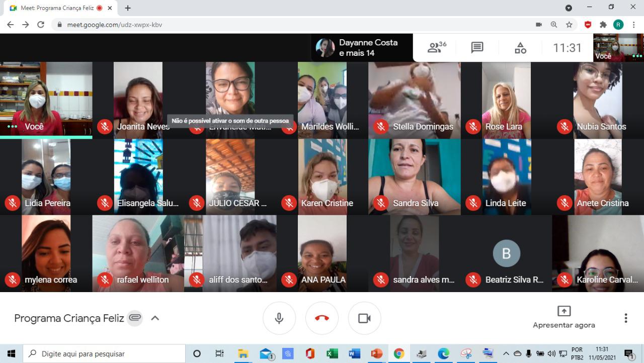Click muted mic icon on Joanita Neves tile
This screenshot has height=363, width=644.
(105, 127)
